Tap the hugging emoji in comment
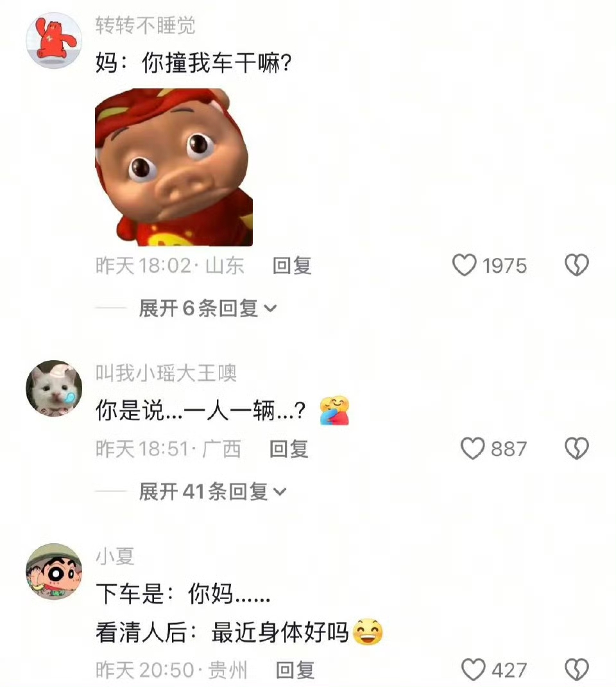The height and width of the screenshot is (687, 616). pos(334,410)
